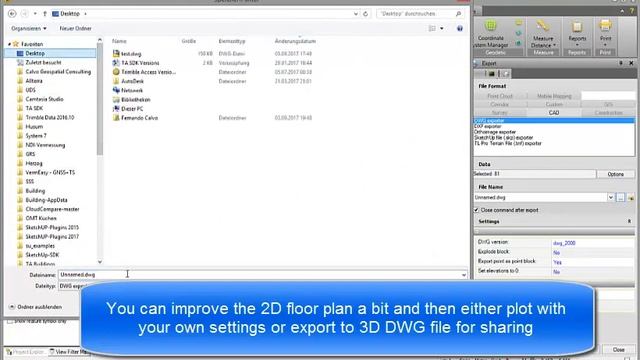Collapse the Settings section in Export panel
The image size is (640, 360).
pos(629,221)
